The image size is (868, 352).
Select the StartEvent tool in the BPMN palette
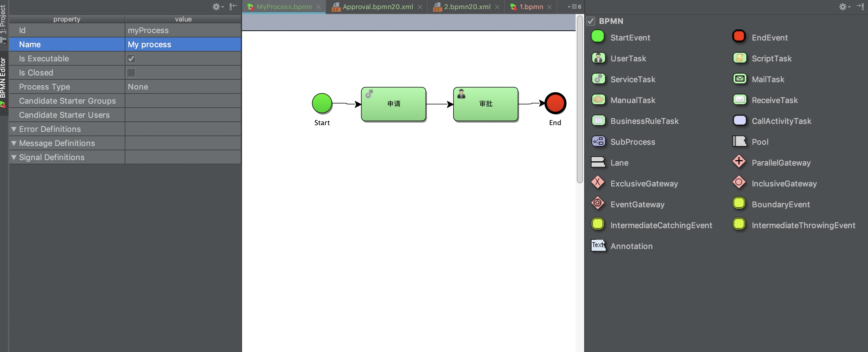[x=598, y=37]
